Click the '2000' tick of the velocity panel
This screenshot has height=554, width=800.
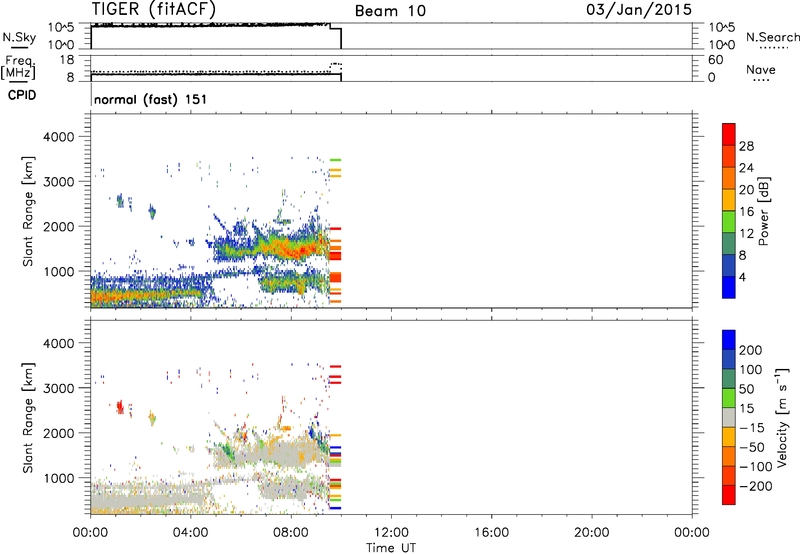click(58, 433)
